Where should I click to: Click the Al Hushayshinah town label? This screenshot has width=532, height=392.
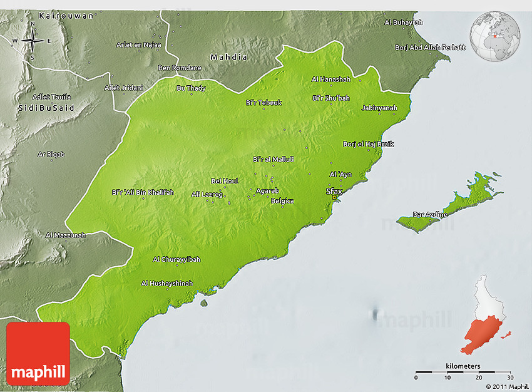coord(167,283)
